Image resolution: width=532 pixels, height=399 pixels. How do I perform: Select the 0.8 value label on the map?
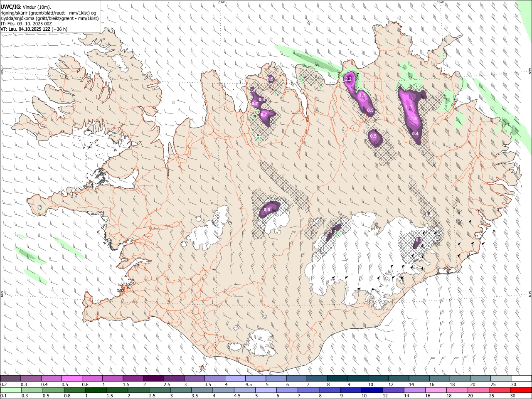pos(414,119)
